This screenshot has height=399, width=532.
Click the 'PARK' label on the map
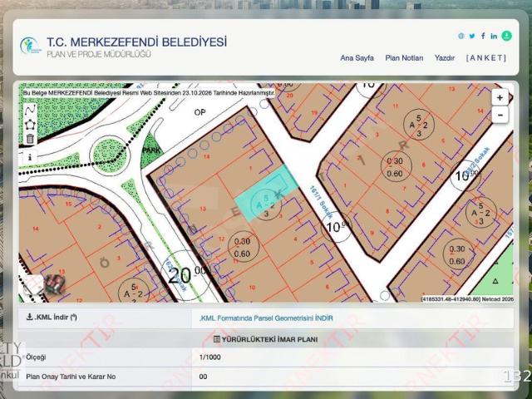click(x=151, y=150)
